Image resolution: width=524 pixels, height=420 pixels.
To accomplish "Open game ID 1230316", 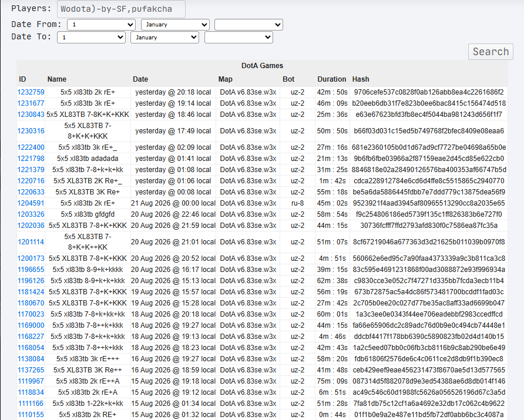I will pyautogui.click(x=31, y=131).
